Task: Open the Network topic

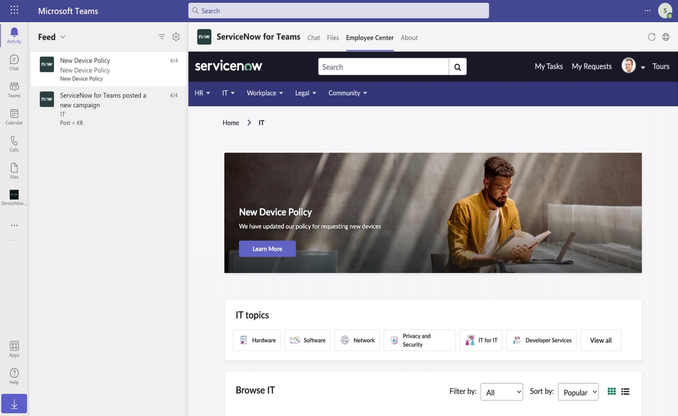Action: tap(357, 340)
